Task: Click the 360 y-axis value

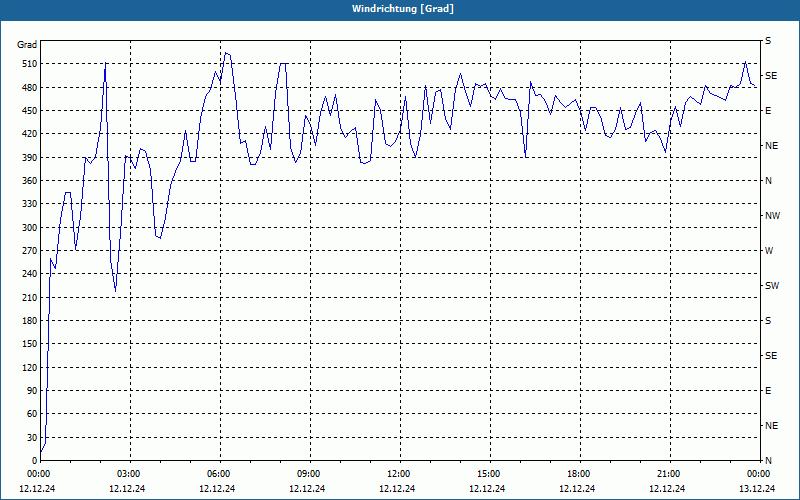Action: tap(30, 181)
